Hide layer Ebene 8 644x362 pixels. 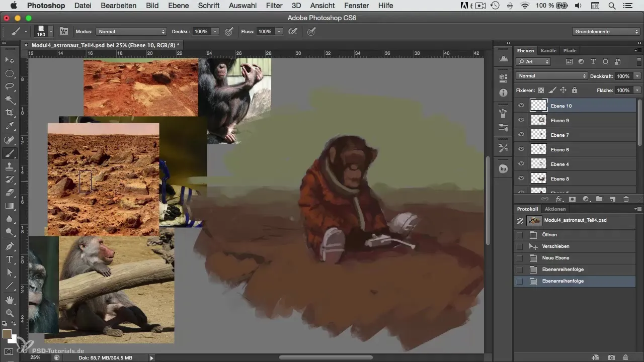pyautogui.click(x=521, y=178)
